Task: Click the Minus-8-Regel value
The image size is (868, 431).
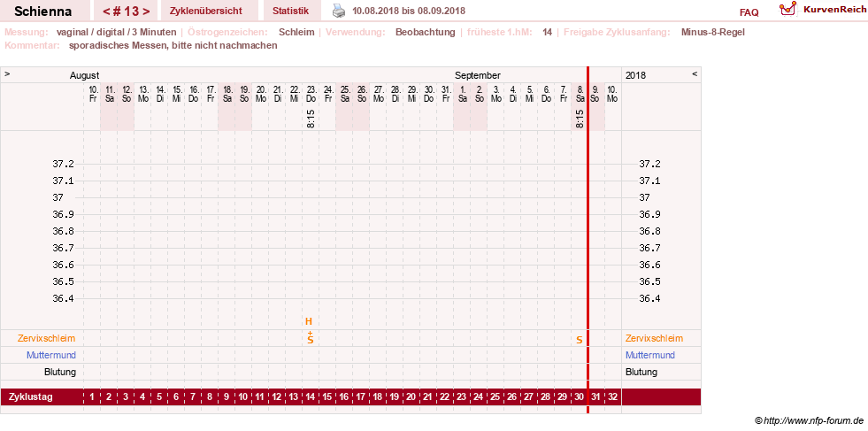Action: pos(713,32)
